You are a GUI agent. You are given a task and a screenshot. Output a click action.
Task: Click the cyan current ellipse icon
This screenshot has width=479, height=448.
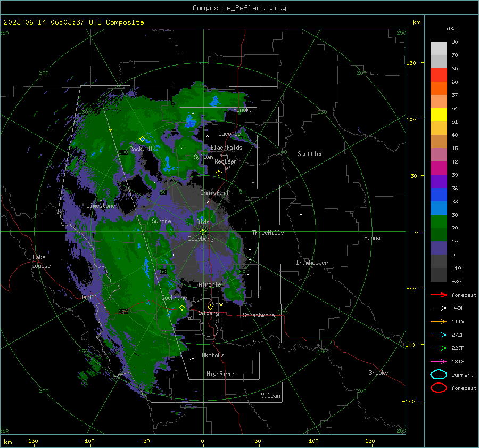pyautogui.click(x=439, y=374)
